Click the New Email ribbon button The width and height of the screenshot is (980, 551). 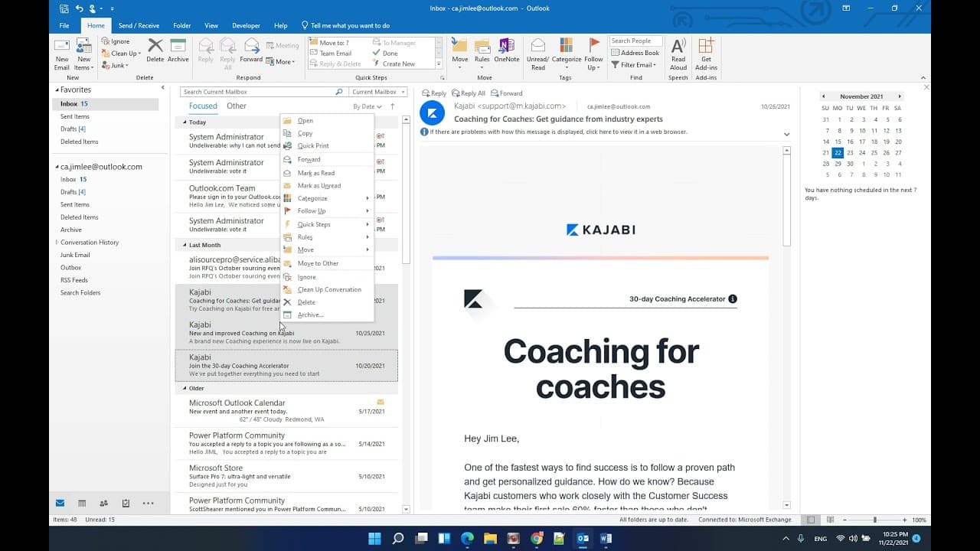point(62,54)
